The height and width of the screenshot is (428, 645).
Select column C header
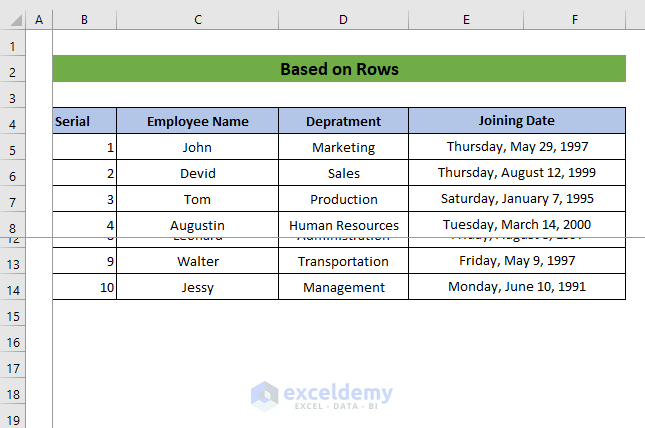198,19
